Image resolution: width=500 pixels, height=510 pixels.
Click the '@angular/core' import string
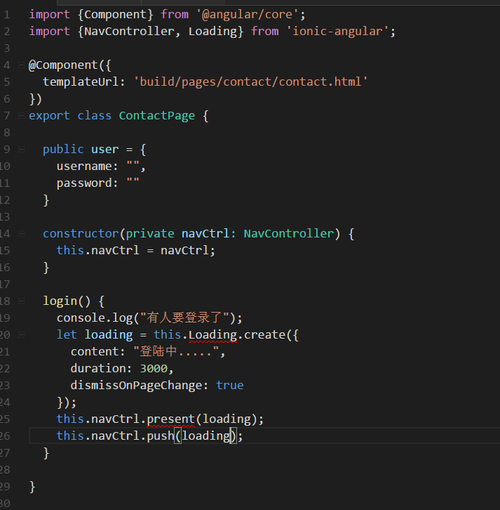[x=247, y=15]
